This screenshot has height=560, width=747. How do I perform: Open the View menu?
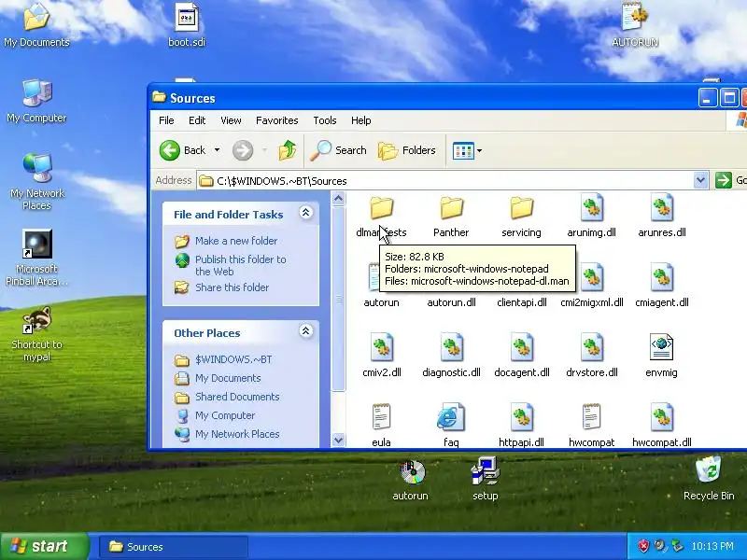pos(231,120)
